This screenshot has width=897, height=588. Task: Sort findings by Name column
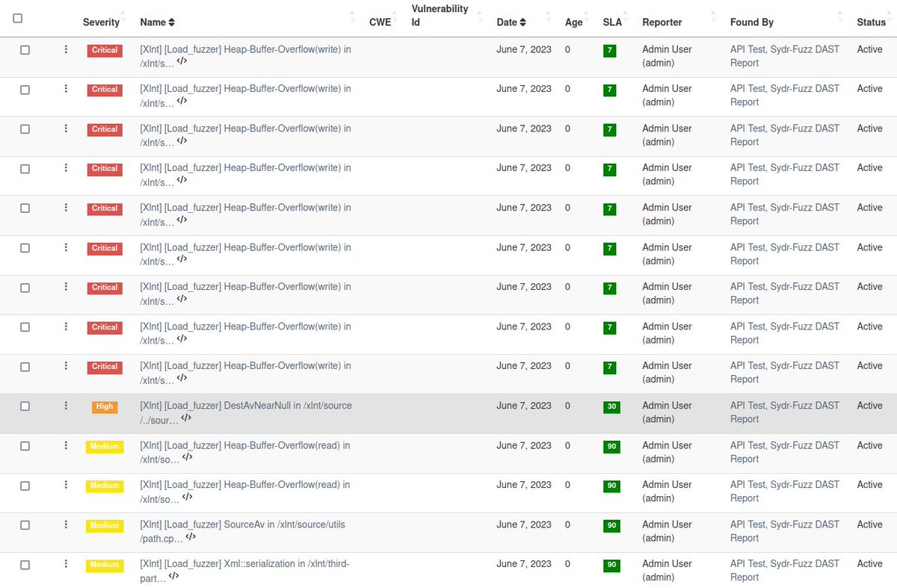[x=158, y=22]
